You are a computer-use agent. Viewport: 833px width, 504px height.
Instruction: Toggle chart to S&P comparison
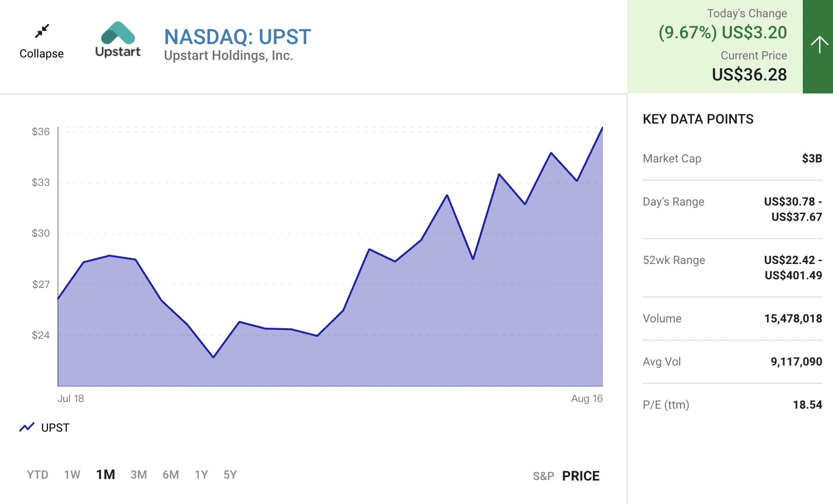543,476
